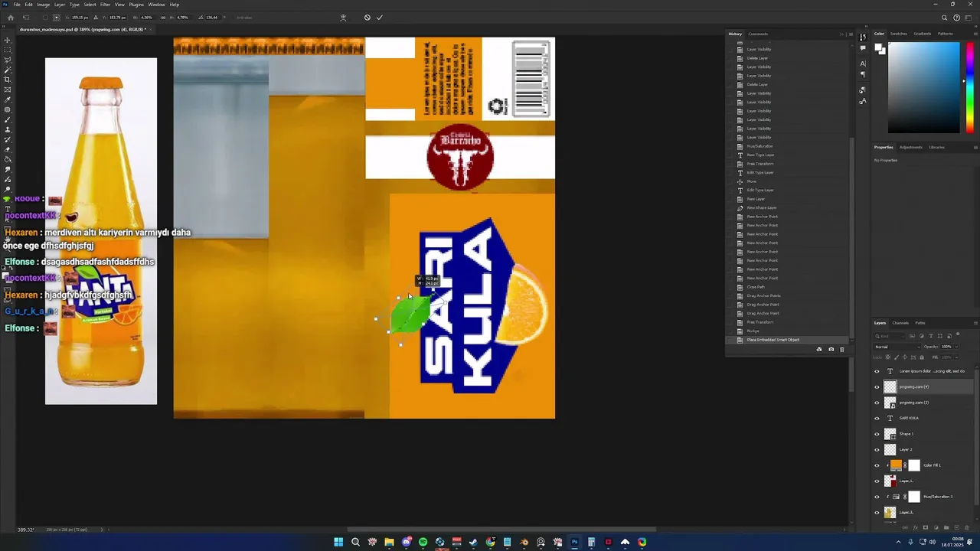Delete current history state with trash icon
The image size is (980, 551).
[x=842, y=349]
